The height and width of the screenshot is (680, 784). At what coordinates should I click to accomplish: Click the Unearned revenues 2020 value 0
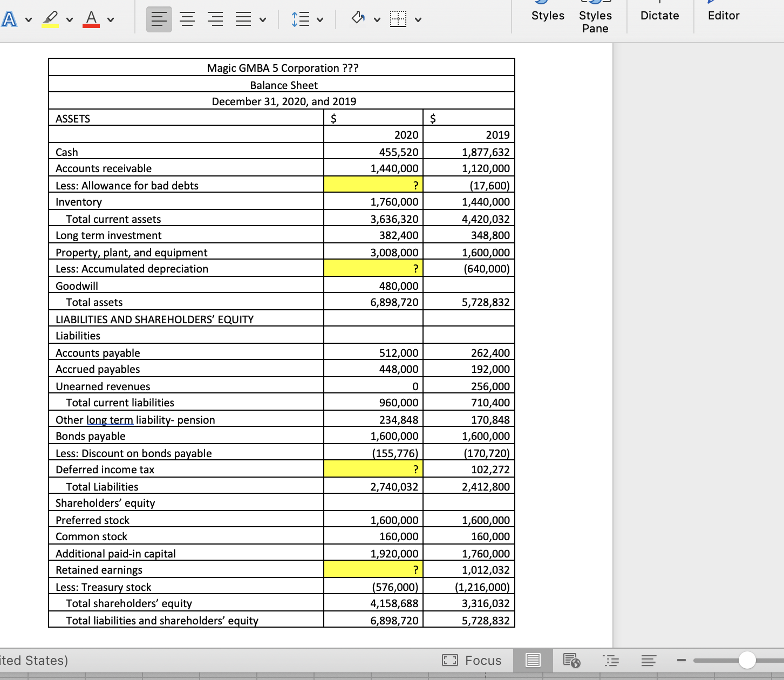(x=415, y=386)
